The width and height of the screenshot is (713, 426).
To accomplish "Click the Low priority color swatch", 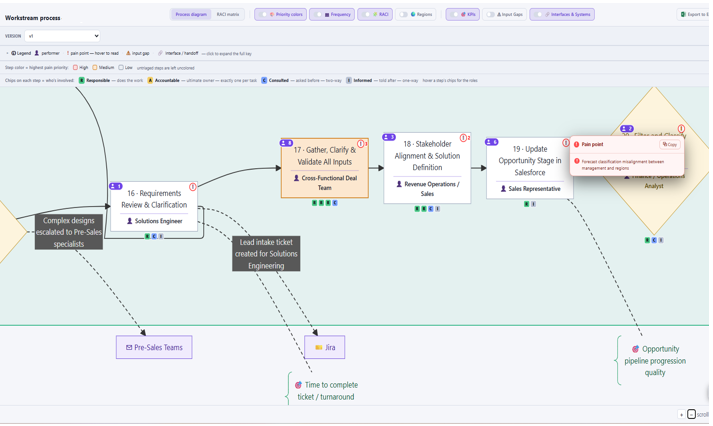I will 121,68.
